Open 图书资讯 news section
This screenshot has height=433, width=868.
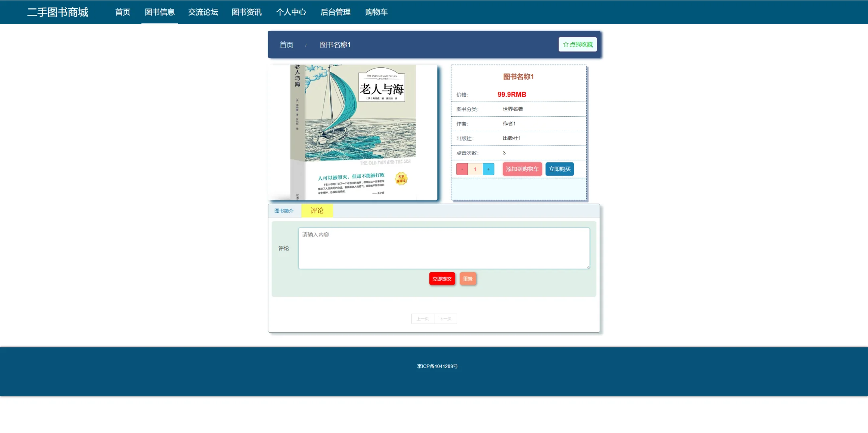246,12
